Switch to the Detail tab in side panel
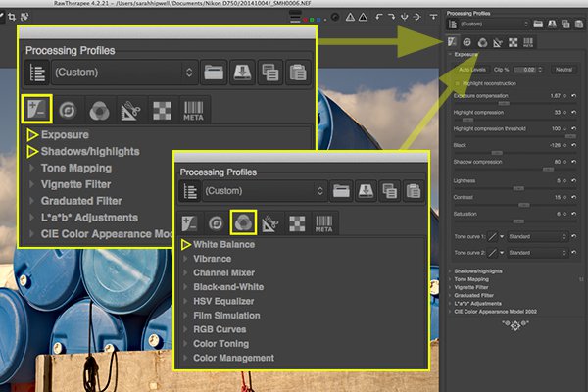Screen dimensions: 588x392 pos(466,42)
